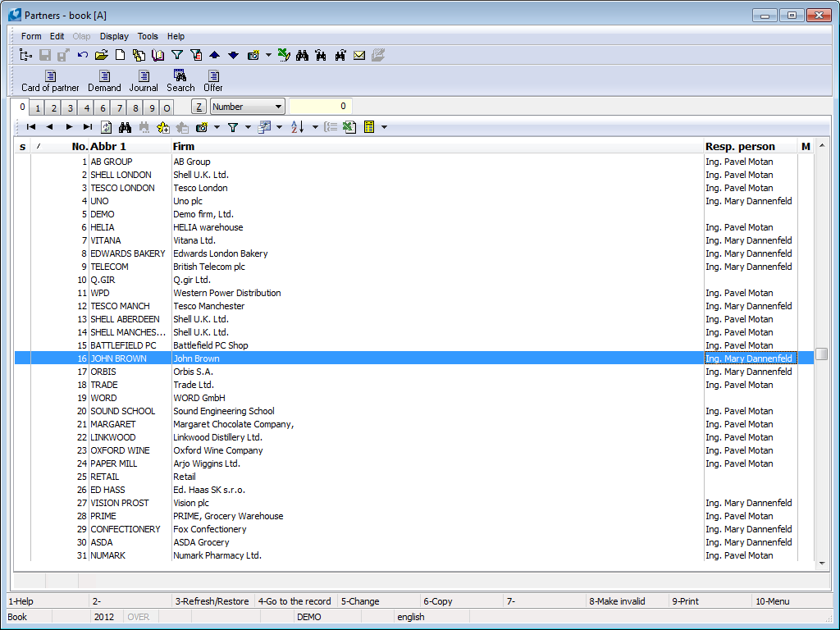Screen dimensions: 840x630
Task: Open the Tools menu
Action: 148,36
